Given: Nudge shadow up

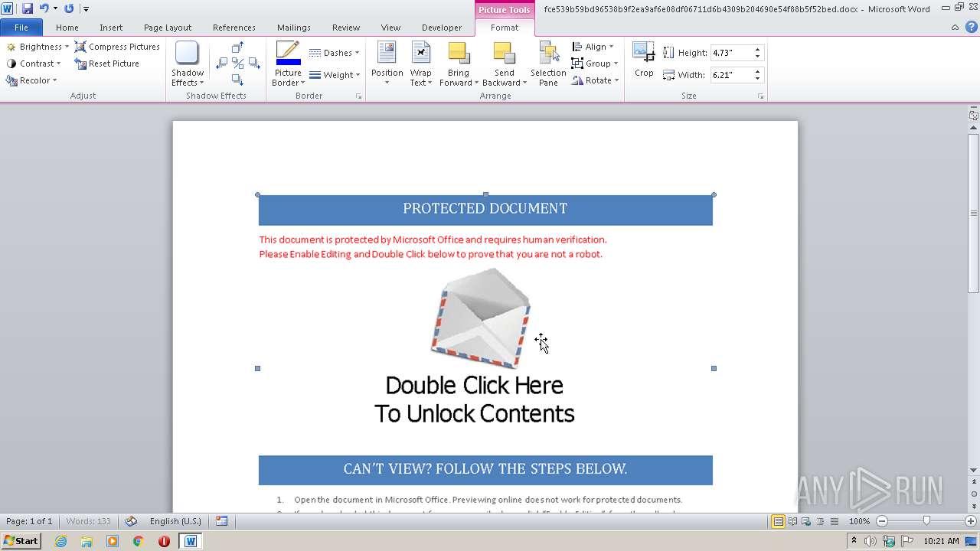Looking at the screenshot, I should 237,47.
